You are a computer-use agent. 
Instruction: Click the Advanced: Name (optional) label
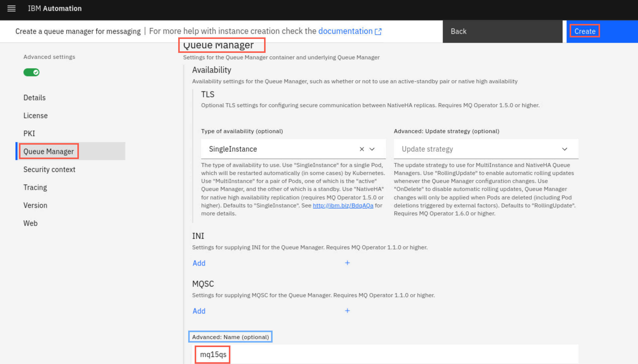[231, 337]
